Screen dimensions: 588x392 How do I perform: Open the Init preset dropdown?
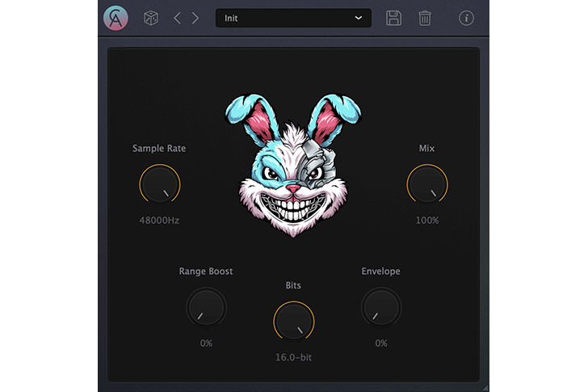point(293,18)
